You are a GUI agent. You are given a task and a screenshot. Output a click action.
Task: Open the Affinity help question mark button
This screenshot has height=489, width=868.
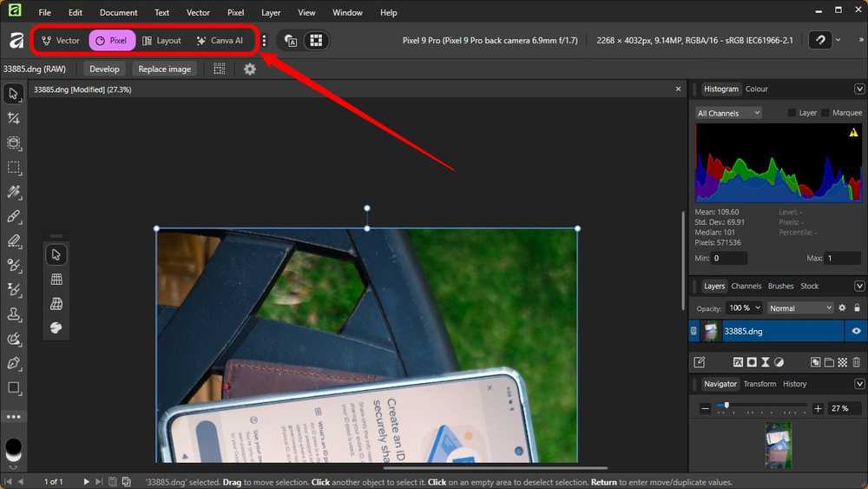[x=820, y=40]
